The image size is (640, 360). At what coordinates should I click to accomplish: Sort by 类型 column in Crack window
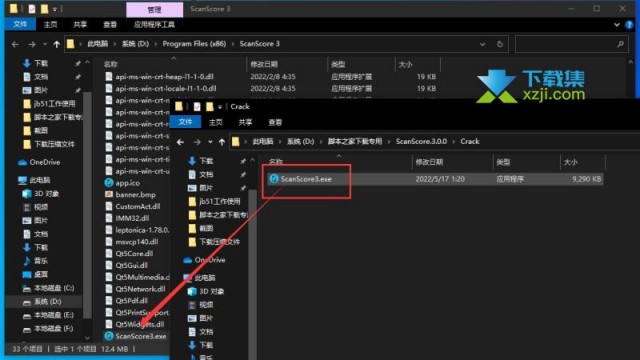point(503,162)
